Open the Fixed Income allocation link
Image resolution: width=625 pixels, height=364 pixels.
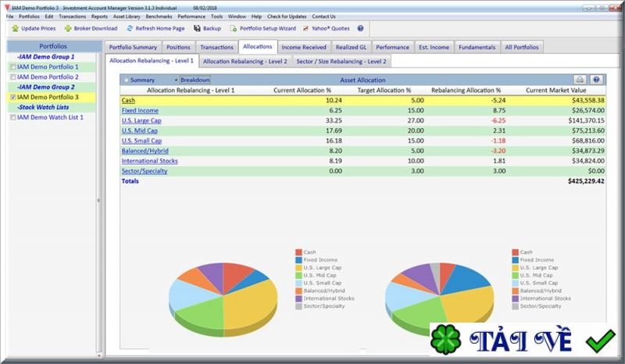pyautogui.click(x=140, y=110)
